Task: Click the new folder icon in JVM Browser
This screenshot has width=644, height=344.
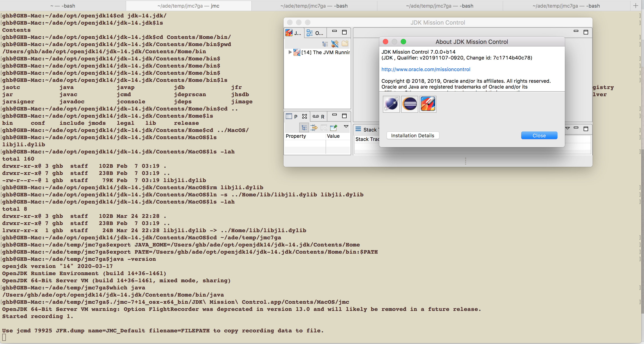Action: [x=345, y=44]
